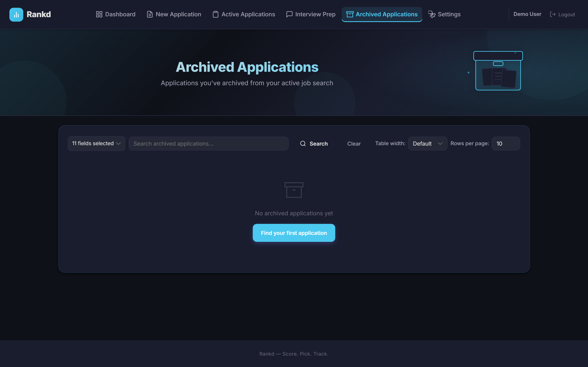This screenshot has width=588, height=367.
Task: Open the chevron on the fields selector
Action: click(x=119, y=144)
